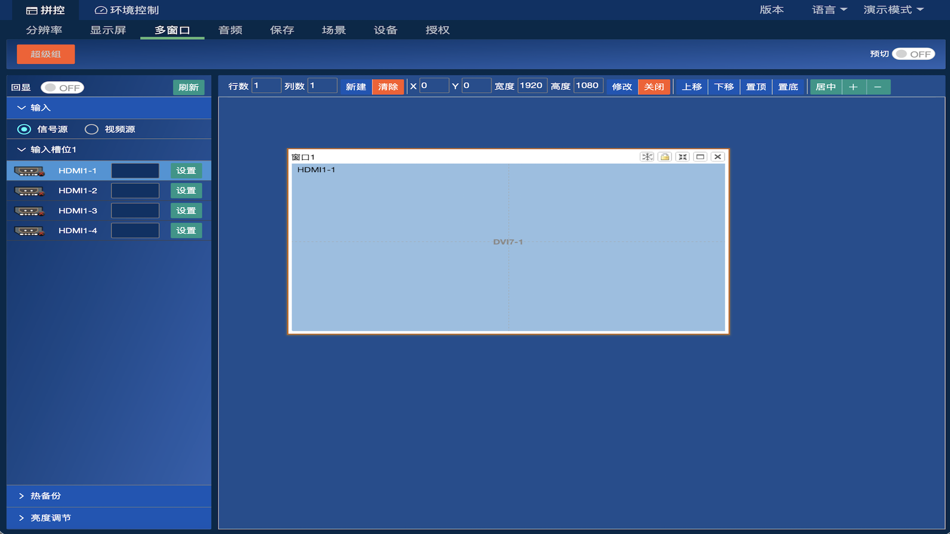Click 设置 for HDMI1-4
The width and height of the screenshot is (950, 534).
(x=186, y=231)
